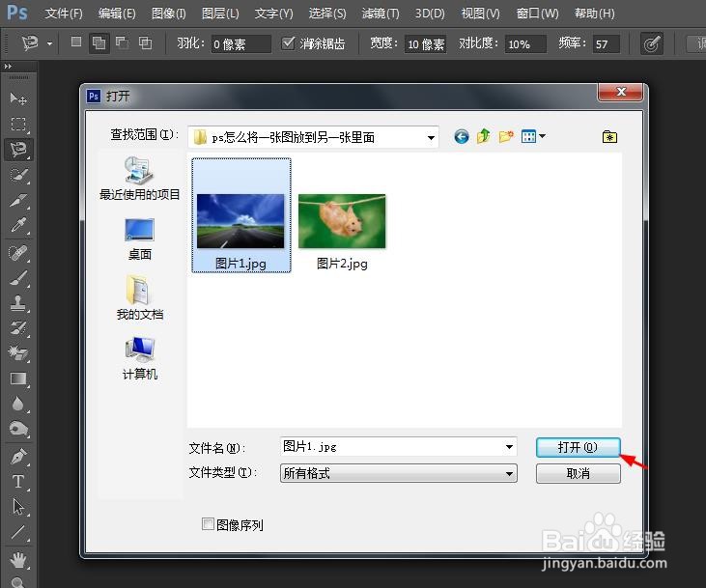Expand the 文件名 dropdown arrow
Viewport: 706px width, 588px height.
(x=509, y=447)
